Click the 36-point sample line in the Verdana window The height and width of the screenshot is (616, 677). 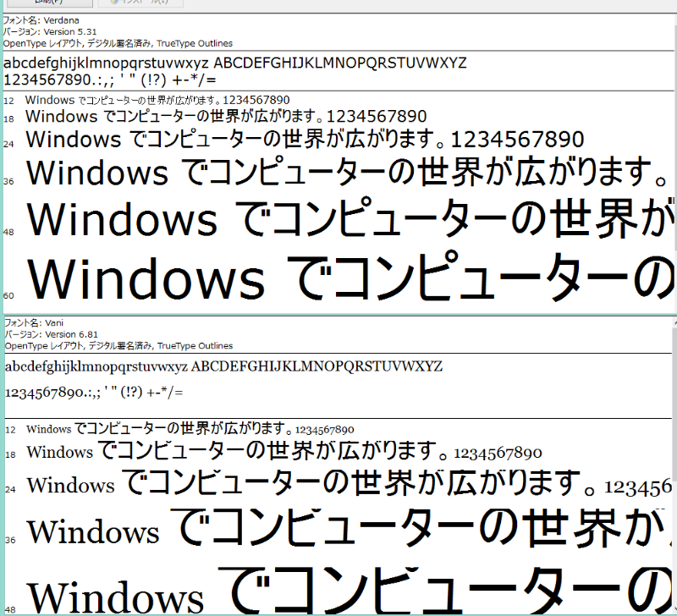[347, 173]
